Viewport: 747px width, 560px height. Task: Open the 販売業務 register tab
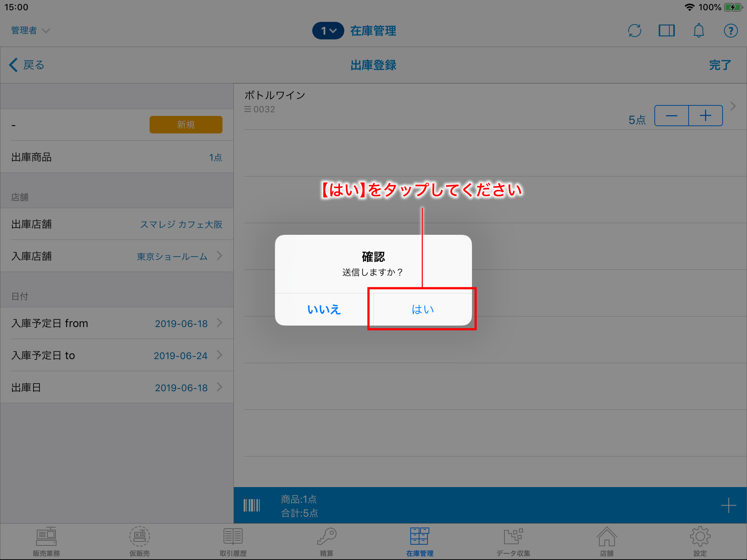point(46,542)
